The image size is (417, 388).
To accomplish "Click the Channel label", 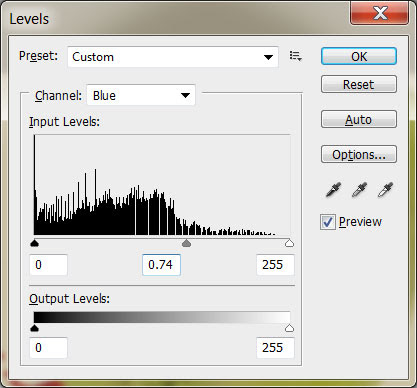I will tap(58, 96).
